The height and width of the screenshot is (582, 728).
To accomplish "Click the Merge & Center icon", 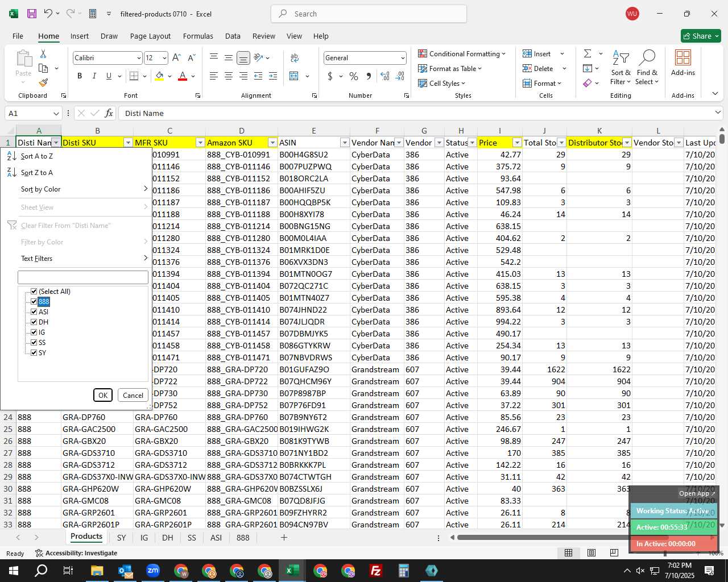I will (294, 76).
